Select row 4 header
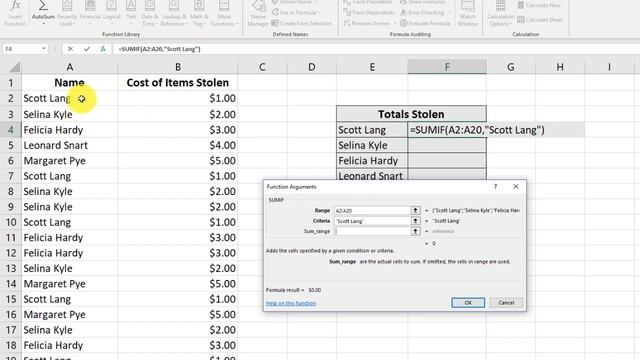Image resolution: width=640 pixels, height=360 pixels. coord(11,130)
